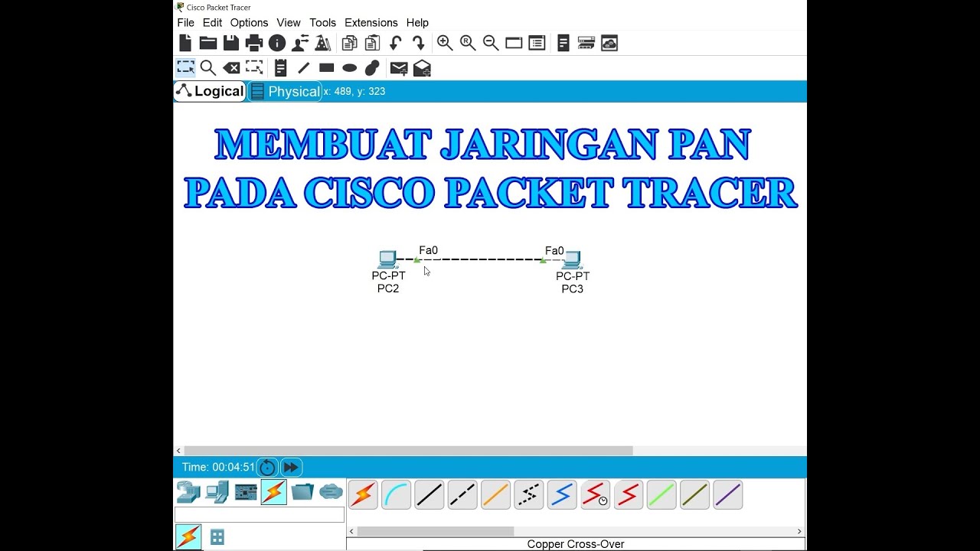
Task: Select Connections category lightning icon in top row
Action: click(273, 491)
